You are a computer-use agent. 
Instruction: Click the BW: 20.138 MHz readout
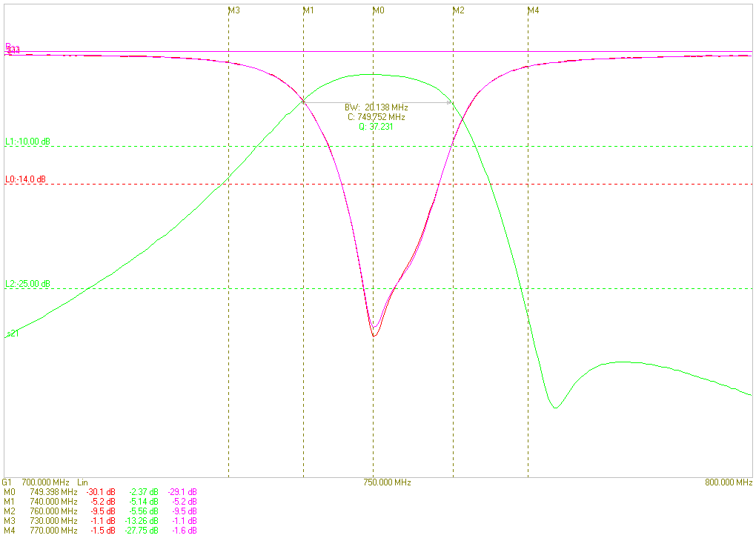click(x=376, y=107)
